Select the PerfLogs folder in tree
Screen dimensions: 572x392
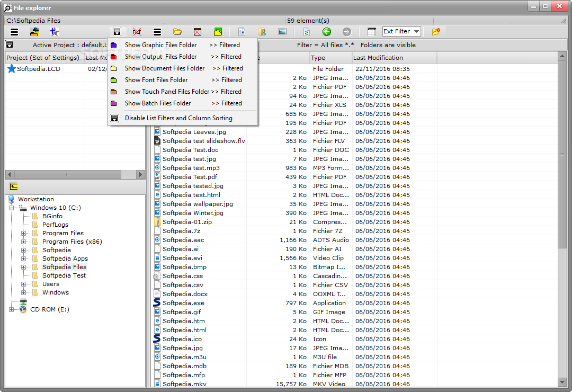[x=55, y=225]
